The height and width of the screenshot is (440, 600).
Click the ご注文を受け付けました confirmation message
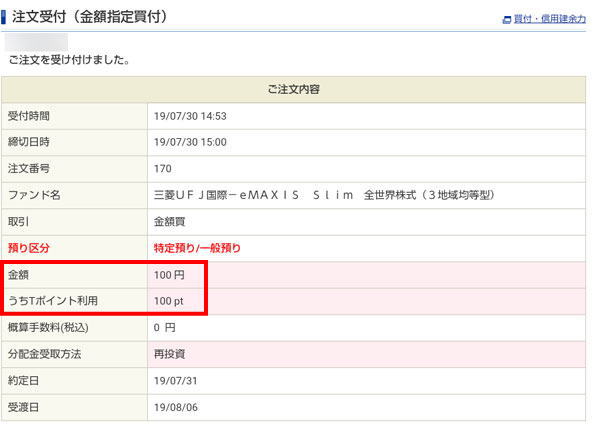[68, 60]
